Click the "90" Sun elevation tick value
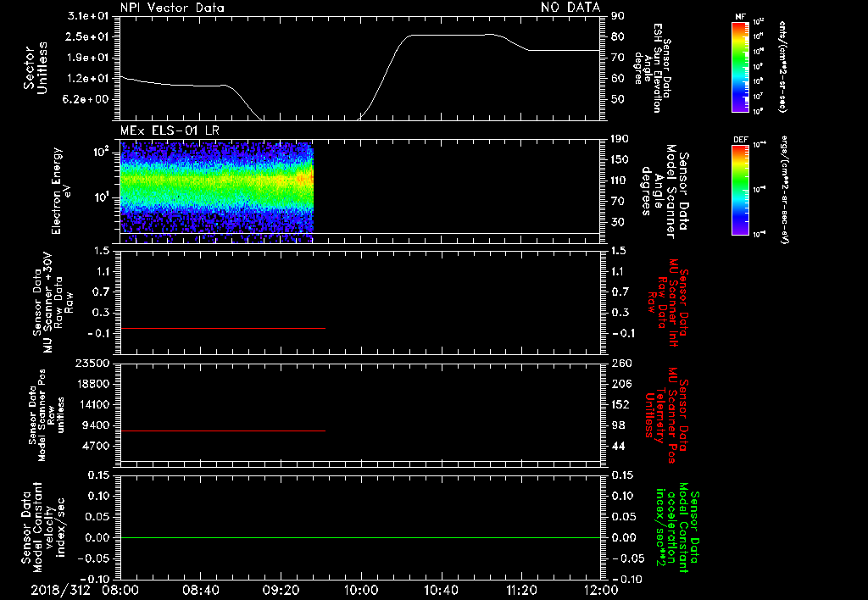This screenshot has width=868, height=600. pyautogui.click(x=618, y=16)
